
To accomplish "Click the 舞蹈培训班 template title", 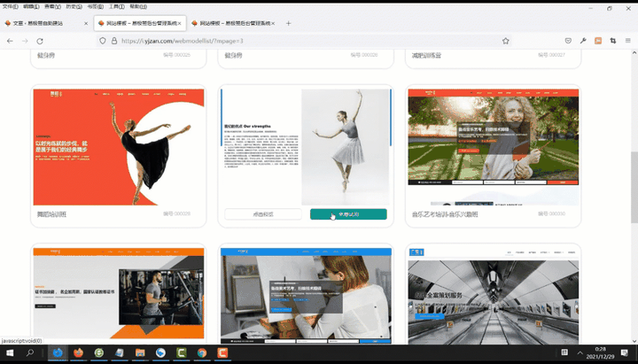I will pos(51,214).
